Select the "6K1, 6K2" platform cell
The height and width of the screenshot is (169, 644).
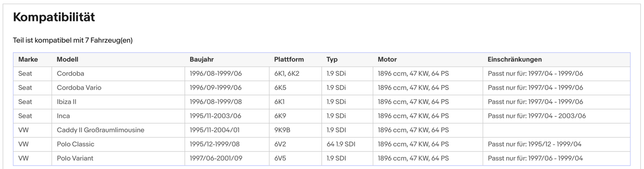pos(287,74)
